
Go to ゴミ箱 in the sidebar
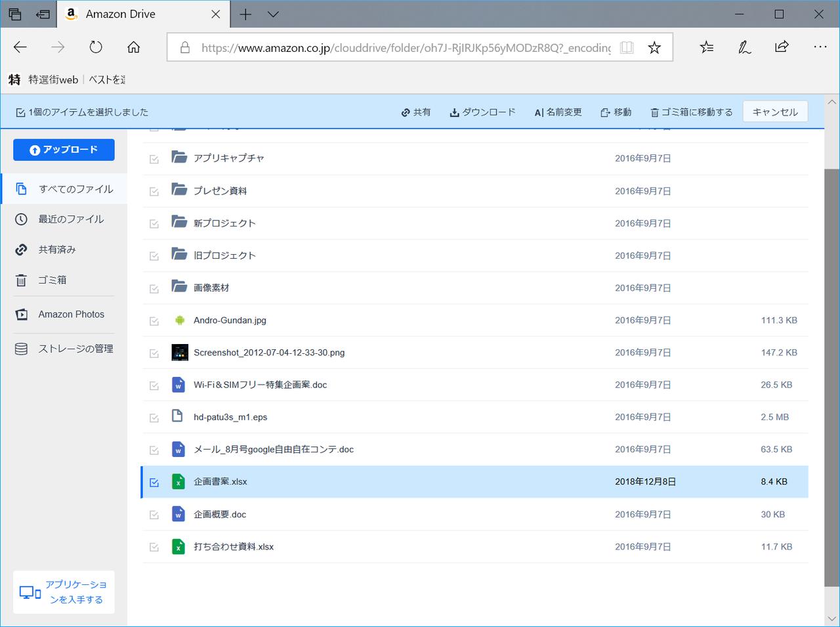(x=52, y=280)
